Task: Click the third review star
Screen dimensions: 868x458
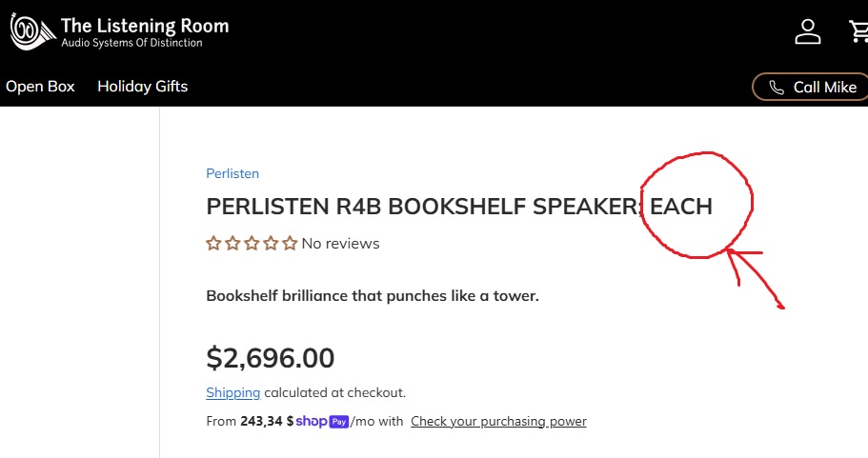Action: pos(252,244)
